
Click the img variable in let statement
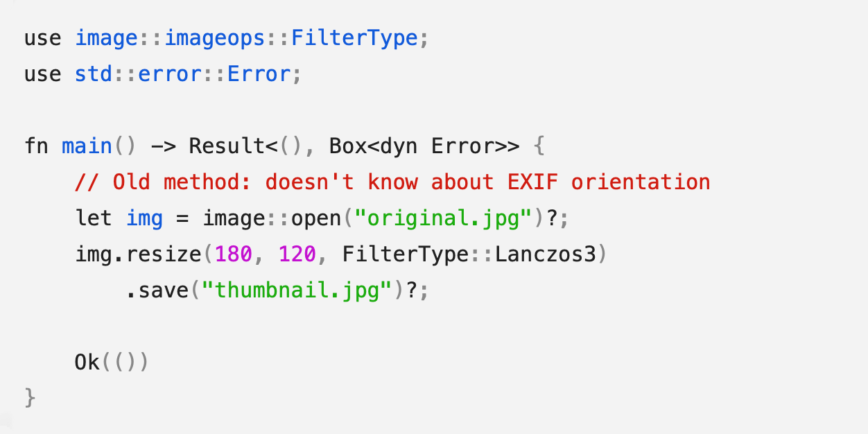(x=144, y=218)
